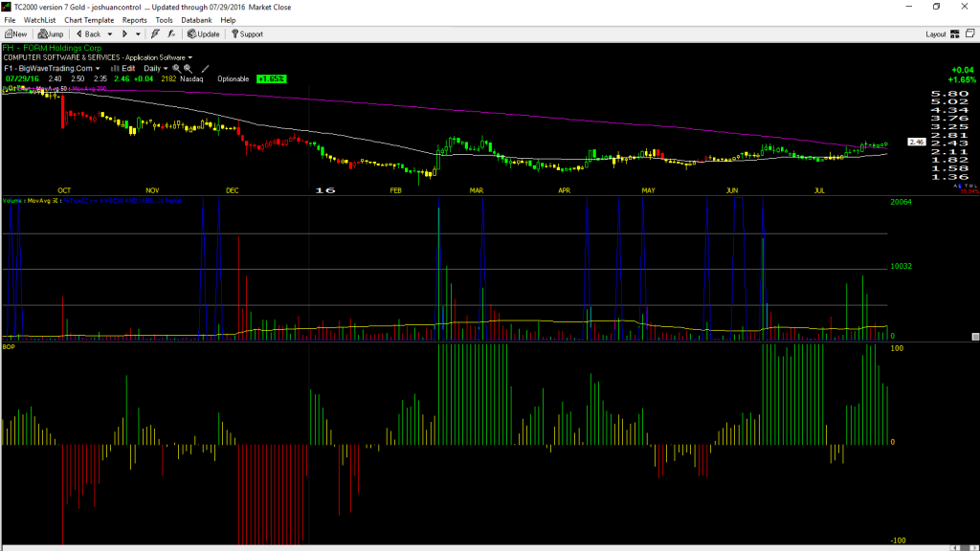Screen dimensions: 980x551
Task: Restore down the TC2000 window
Action: [x=936, y=7]
